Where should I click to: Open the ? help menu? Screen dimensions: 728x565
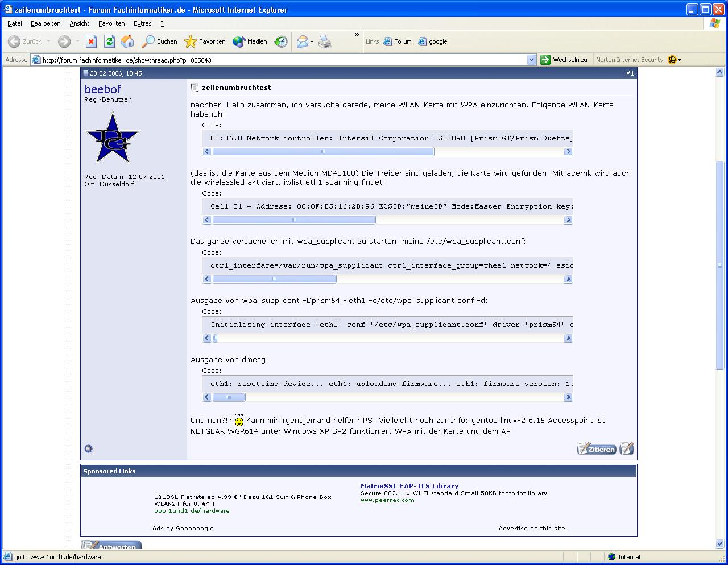click(162, 23)
